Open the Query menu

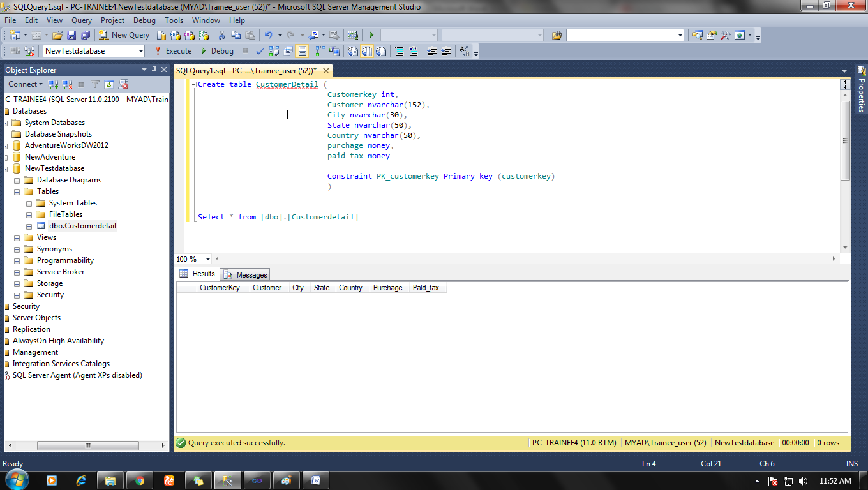click(82, 20)
